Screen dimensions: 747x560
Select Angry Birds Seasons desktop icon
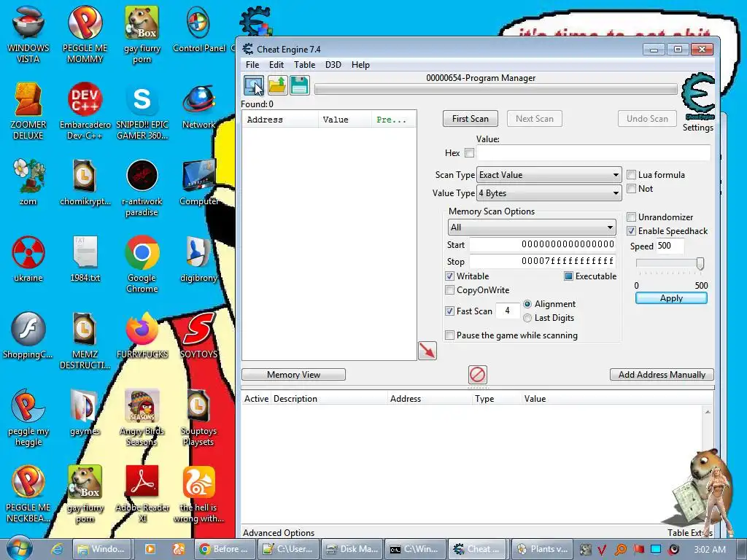pyautogui.click(x=142, y=418)
